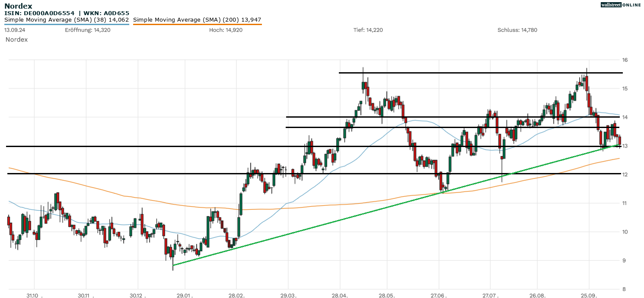The image size is (644, 298).
Task: Click the Tief 14,220 value
Action: pos(368,30)
